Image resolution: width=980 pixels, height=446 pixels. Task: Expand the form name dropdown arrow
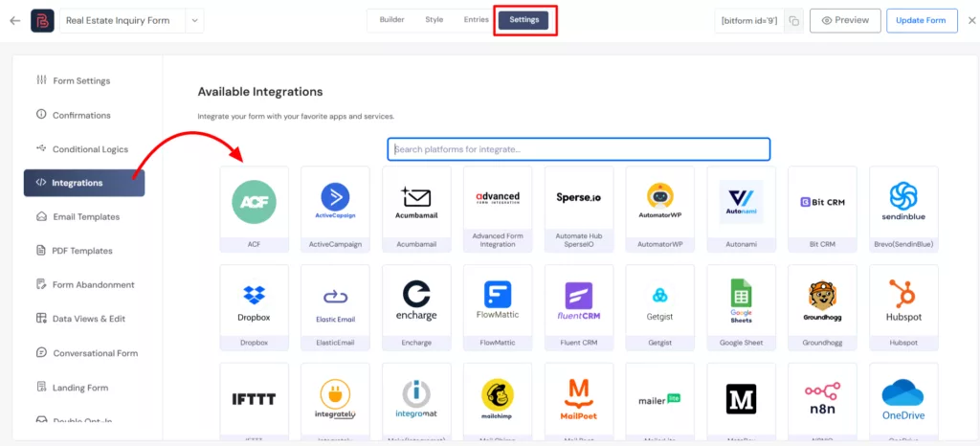[x=194, y=21]
